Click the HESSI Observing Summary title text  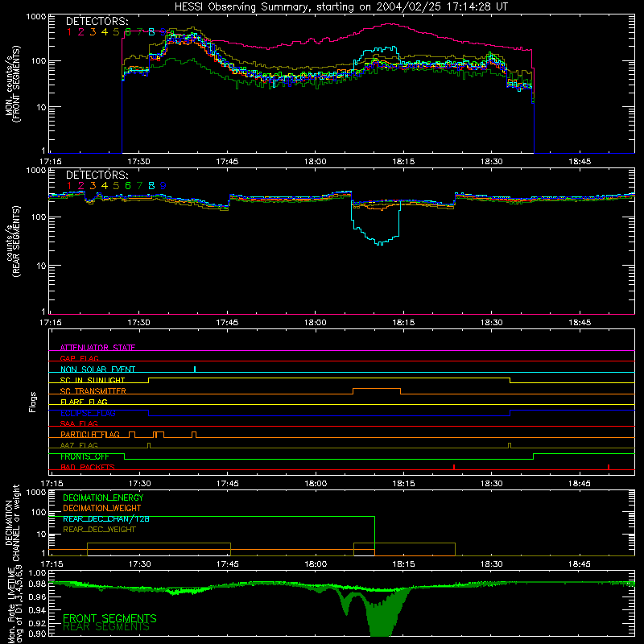pyautogui.click(x=341, y=6)
